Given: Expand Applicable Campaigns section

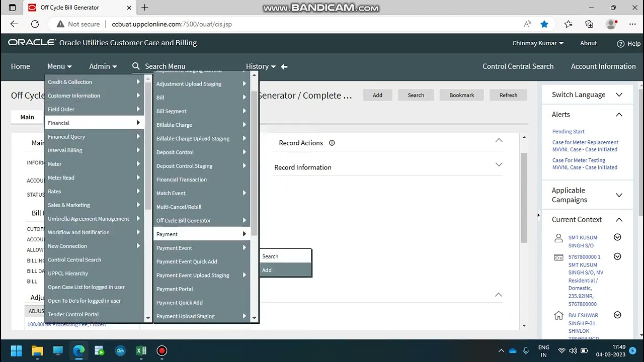Looking at the screenshot, I should (619, 195).
